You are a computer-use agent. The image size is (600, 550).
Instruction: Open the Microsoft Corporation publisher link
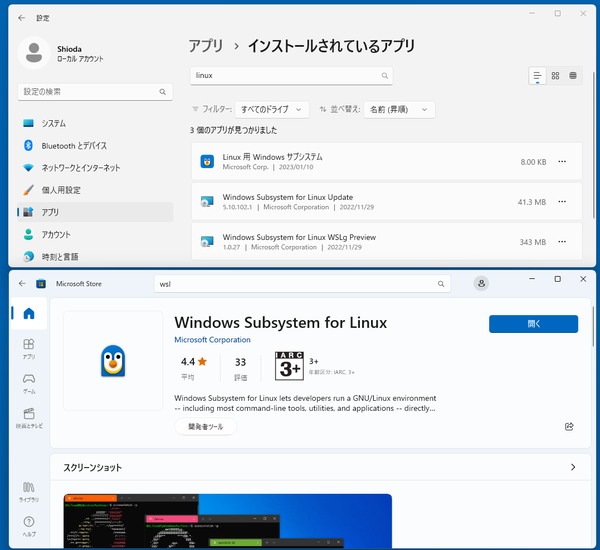pyautogui.click(x=212, y=340)
